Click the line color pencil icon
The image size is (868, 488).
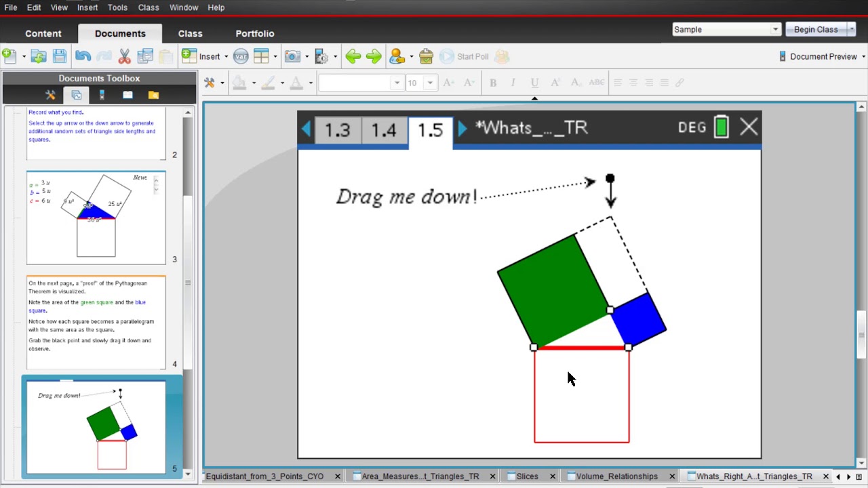tap(268, 83)
